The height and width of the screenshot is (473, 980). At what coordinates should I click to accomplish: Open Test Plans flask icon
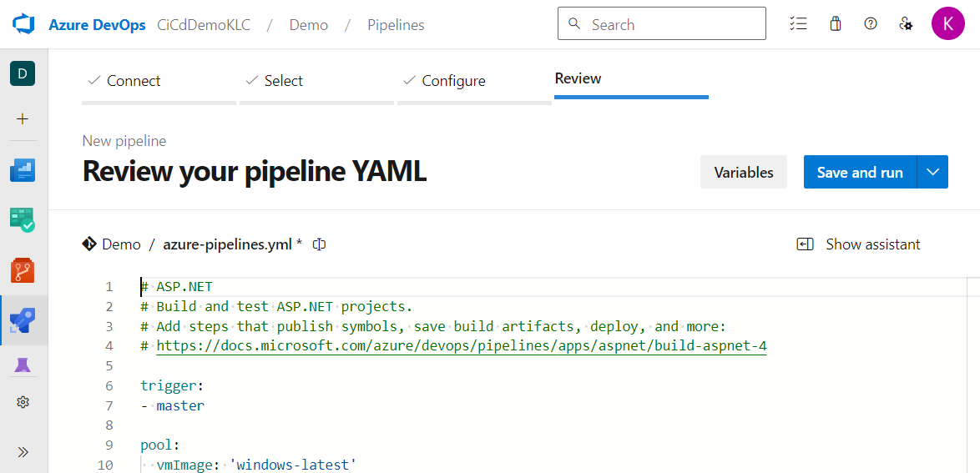23,365
